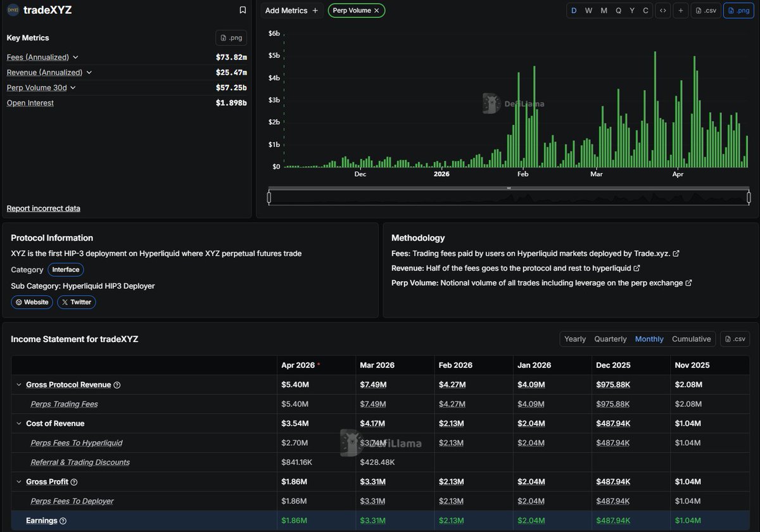Expand the Perp Volume 30d metric
This screenshot has height=532, width=760.
[73, 87]
